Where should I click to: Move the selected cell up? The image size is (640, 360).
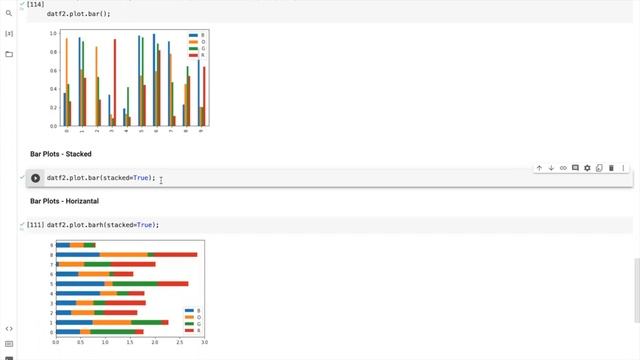[x=539, y=168]
